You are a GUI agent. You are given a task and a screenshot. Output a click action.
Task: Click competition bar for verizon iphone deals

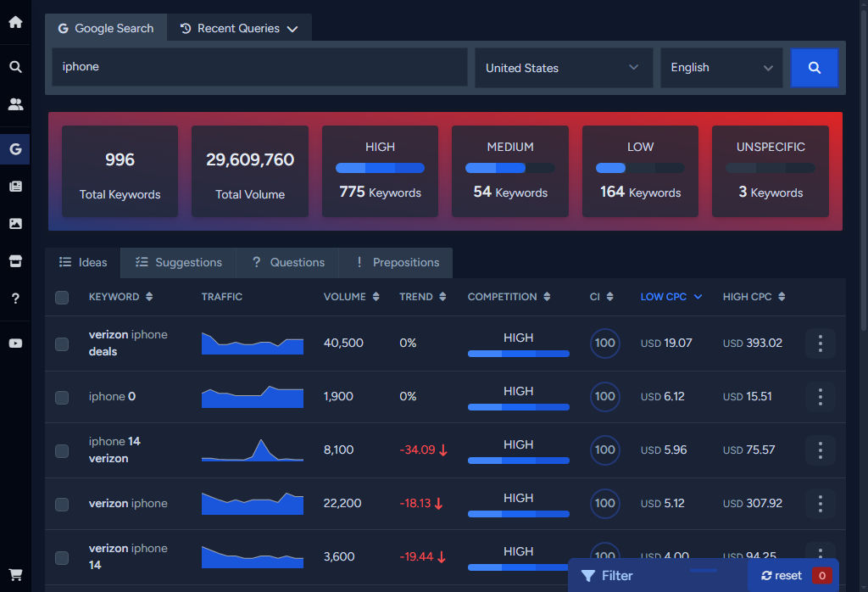tap(519, 354)
